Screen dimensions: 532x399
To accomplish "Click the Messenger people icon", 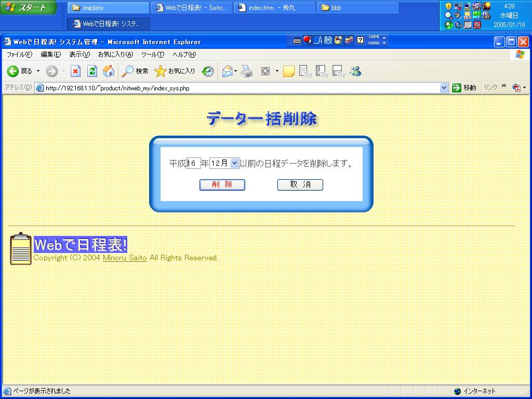I will [x=355, y=72].
